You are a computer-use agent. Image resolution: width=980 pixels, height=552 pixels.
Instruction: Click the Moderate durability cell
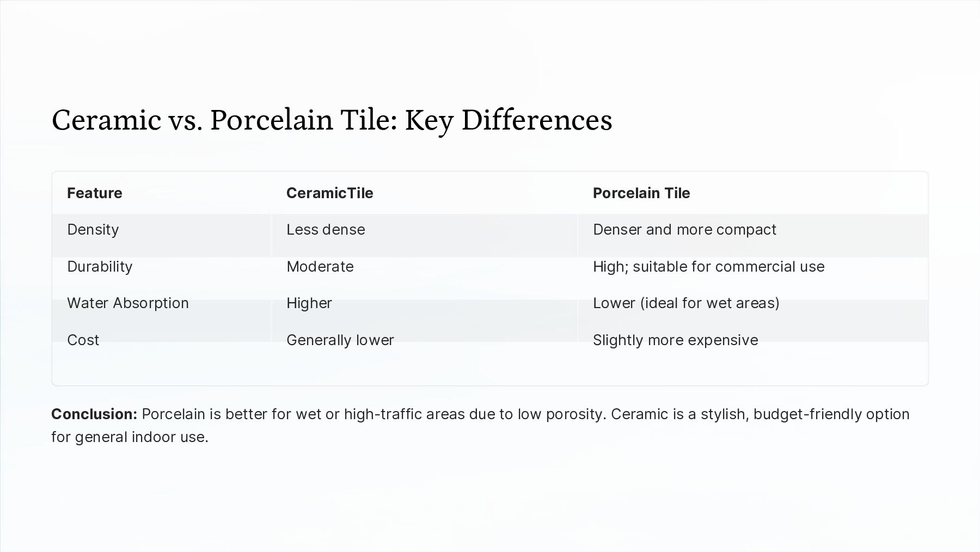point(320,267)
